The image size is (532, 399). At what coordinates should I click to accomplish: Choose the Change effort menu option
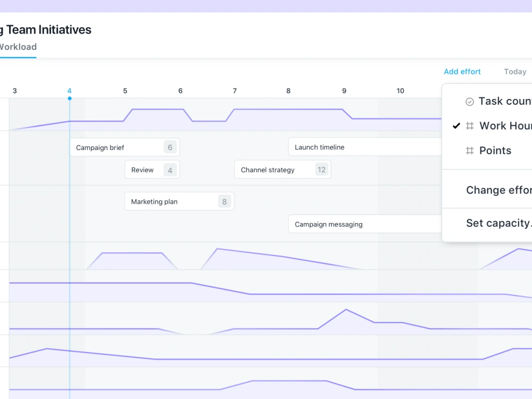[498, 189]
